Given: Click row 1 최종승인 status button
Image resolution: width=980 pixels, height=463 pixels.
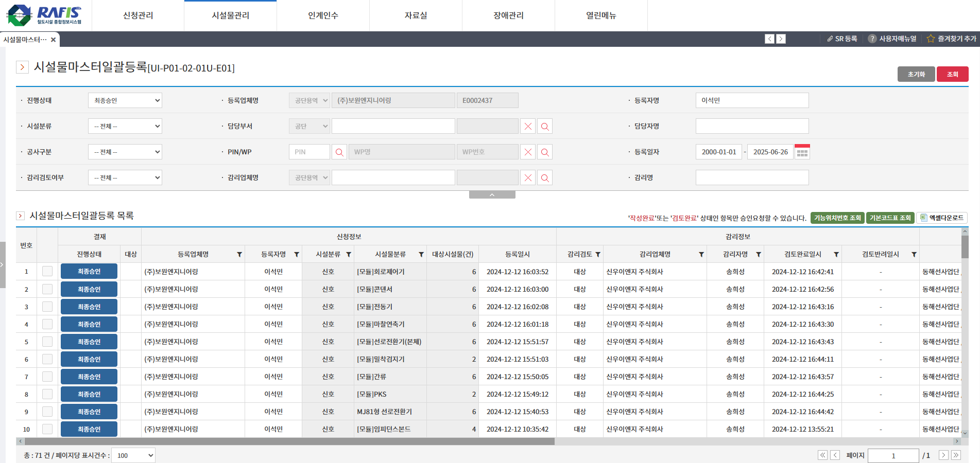Looking at the screenshot, I should [x=89, y=271].
